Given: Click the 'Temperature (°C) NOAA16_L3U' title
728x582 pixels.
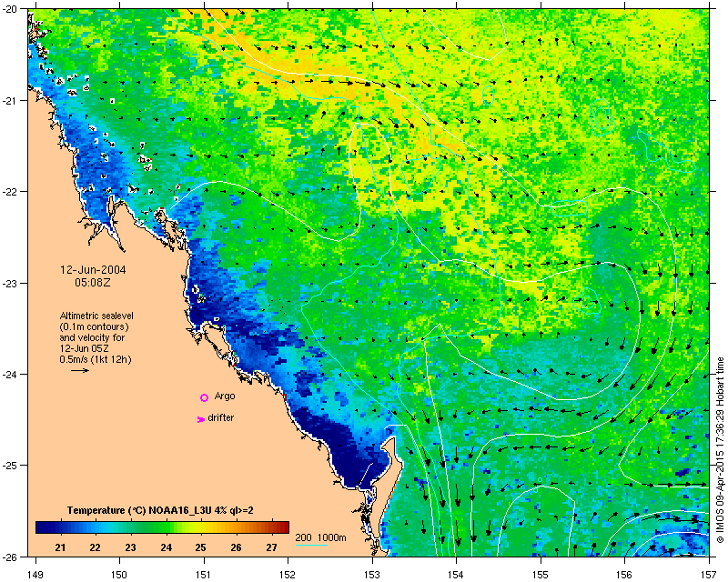Looking at the screenshot, I should click(160, 510).
